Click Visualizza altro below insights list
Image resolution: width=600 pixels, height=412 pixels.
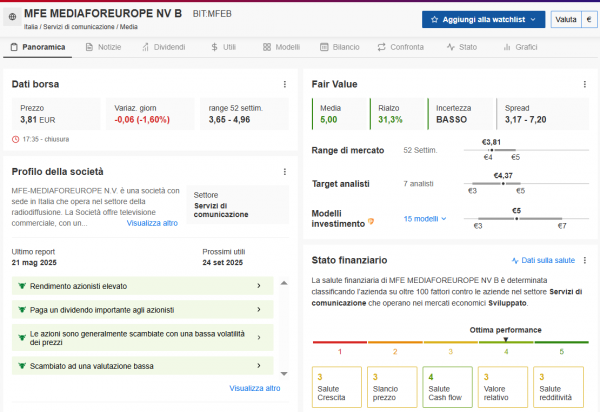point(255,388)
